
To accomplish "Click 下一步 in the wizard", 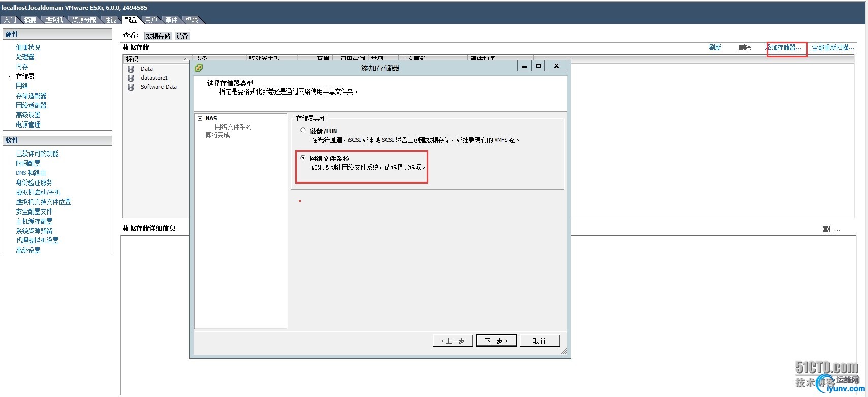I will pyautogui.click(x=496, y=341).
